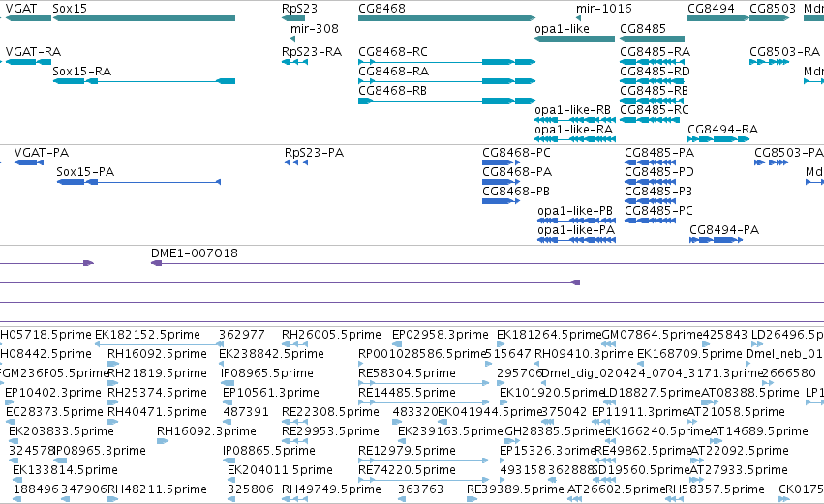Click the CG8468-PA protein label

click(517, 172)
